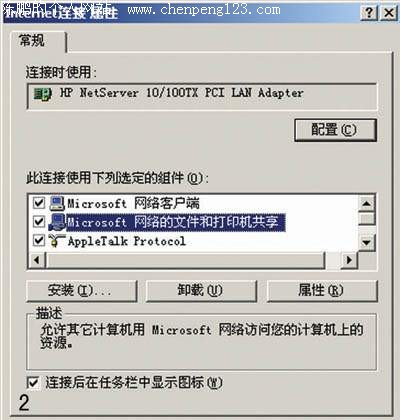This screenshot has width=400, height=420.
Task: Close the dialog with the X button
Action: coord(389,13)
